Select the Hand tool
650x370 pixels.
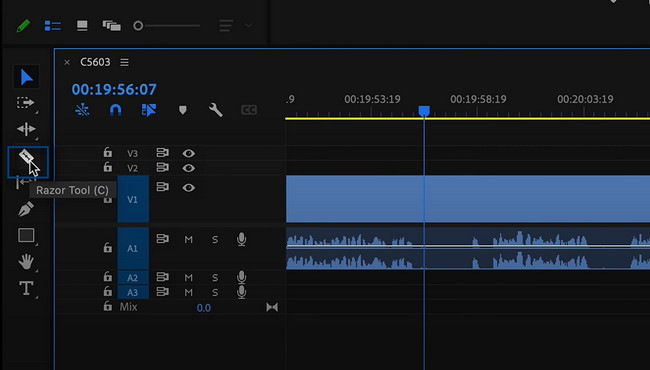(x=26, y=261)
